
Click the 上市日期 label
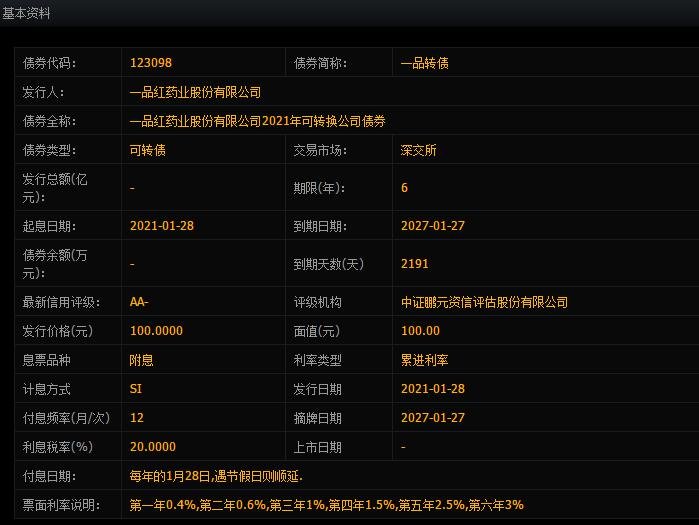(x=317, y=447)
